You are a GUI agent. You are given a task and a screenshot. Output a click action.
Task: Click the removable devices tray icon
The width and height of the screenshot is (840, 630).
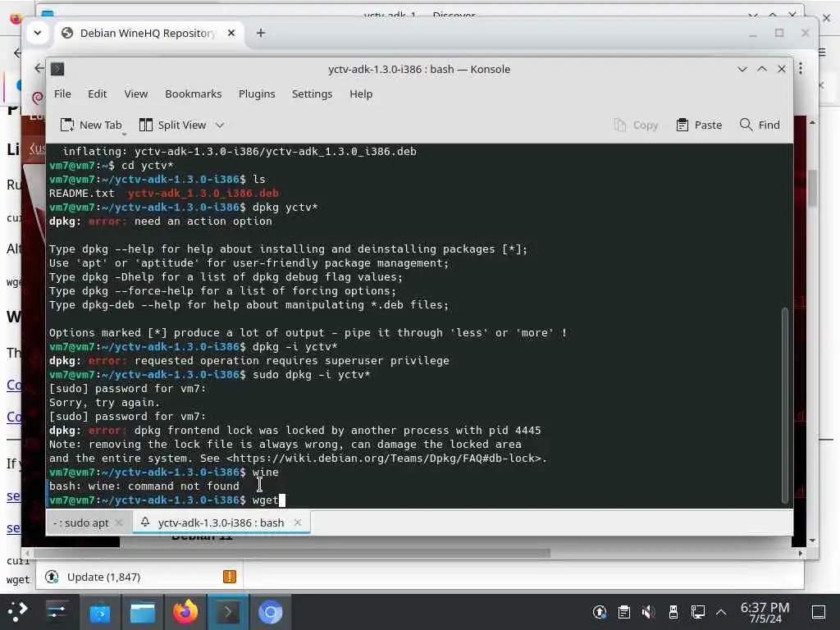pyautogui.click(x=673, y=612)
